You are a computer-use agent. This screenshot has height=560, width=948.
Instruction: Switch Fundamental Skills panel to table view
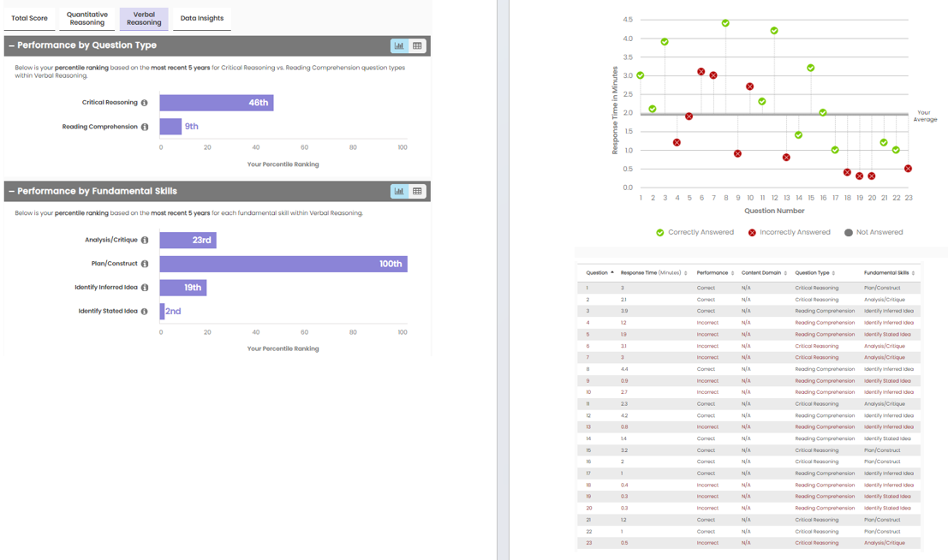pos(417,191)
